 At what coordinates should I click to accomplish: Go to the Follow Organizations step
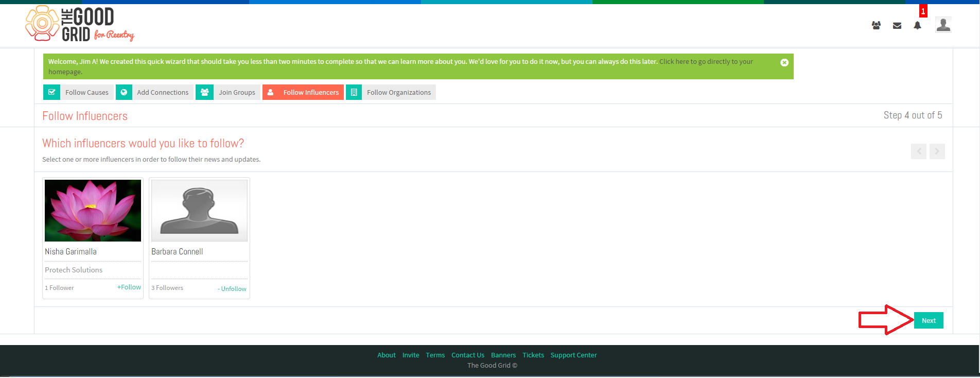coord(399,92)
